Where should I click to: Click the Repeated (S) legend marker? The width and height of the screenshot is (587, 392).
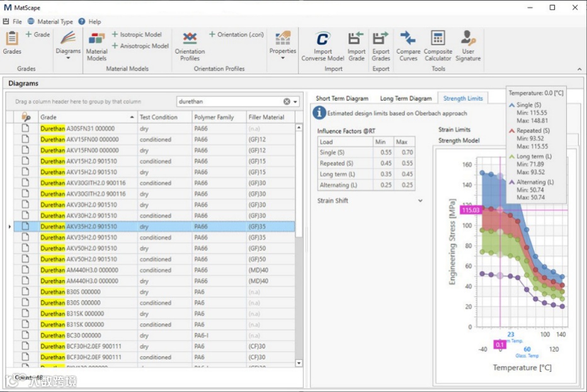(x=512, y=130)
